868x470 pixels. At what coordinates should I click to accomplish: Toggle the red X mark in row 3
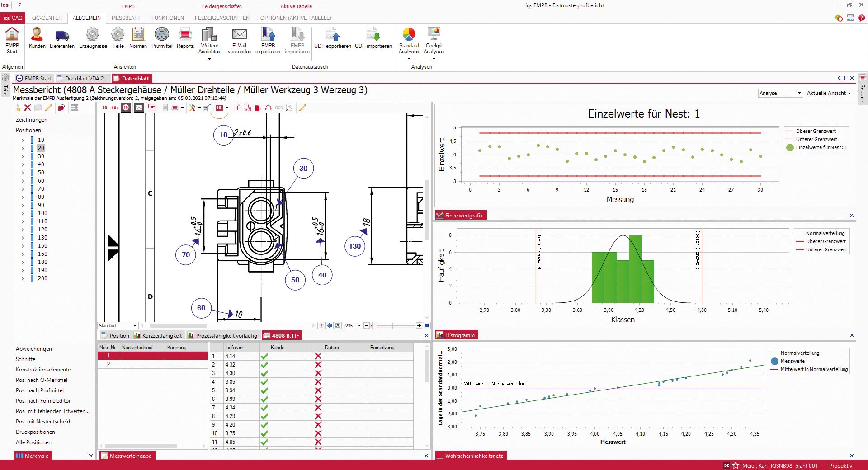tap(318, 373)
